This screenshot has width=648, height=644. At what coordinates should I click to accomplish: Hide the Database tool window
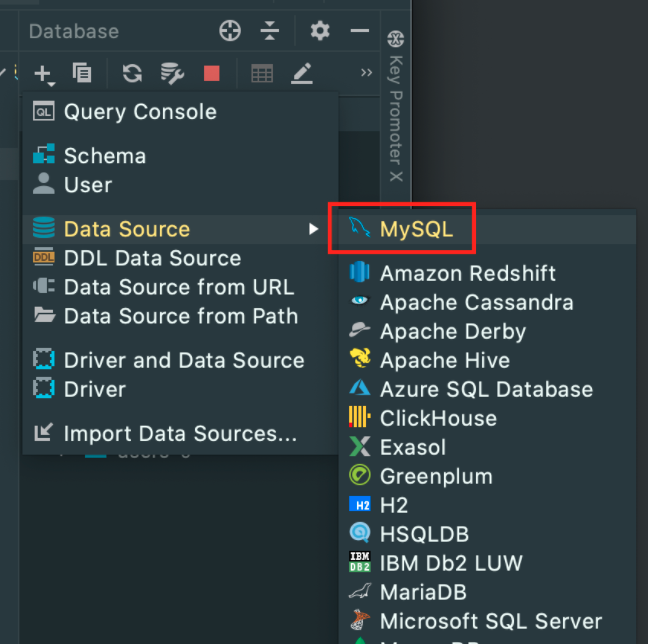pos(360,31)
